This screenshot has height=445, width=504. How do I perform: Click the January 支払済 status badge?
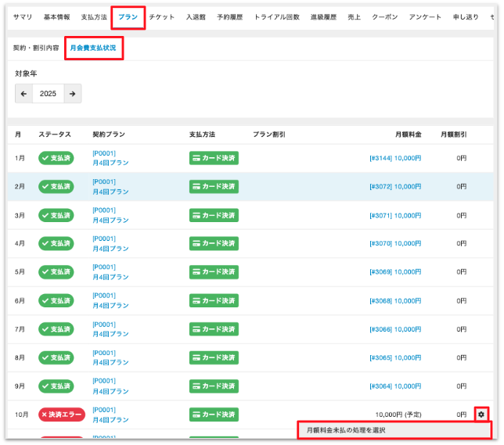click(x=56, y=158)
